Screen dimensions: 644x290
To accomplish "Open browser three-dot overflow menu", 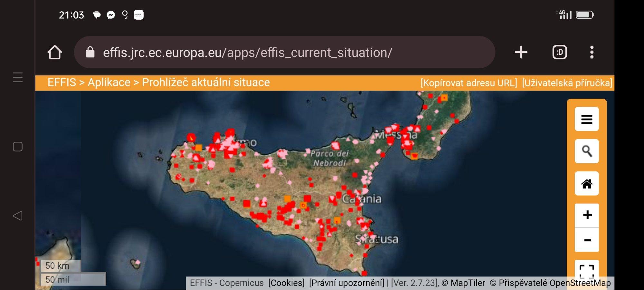I will [x=592, y=52].
